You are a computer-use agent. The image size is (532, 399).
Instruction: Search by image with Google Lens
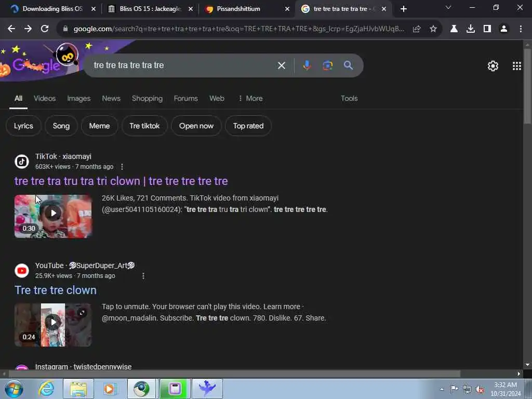(327, 65)
